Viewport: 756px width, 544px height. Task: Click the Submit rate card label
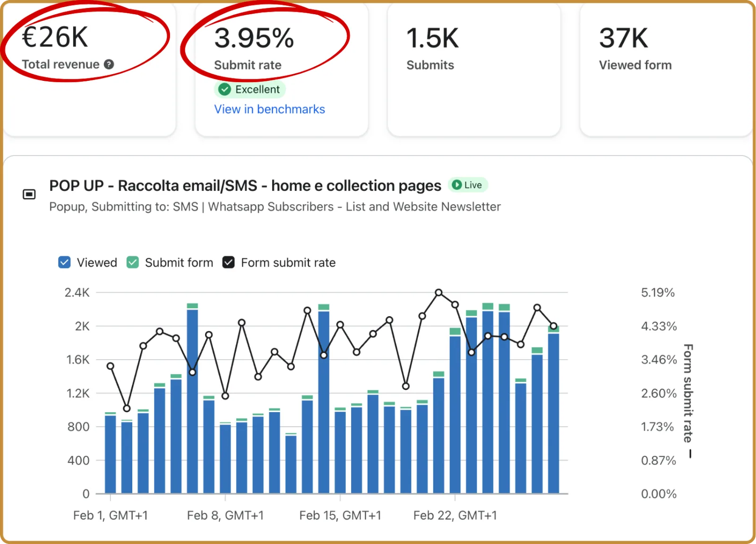pos(248,65)
